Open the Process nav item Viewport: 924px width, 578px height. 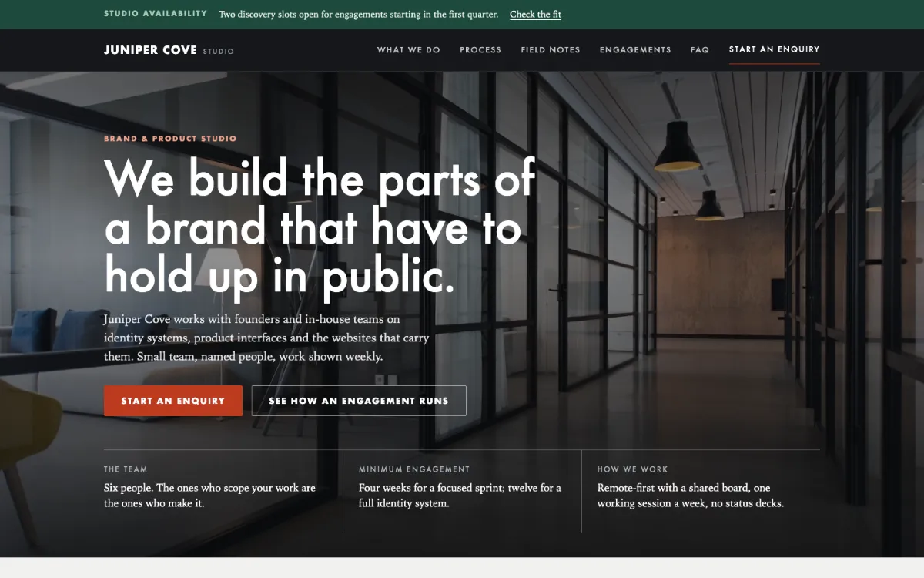(480, 50)
